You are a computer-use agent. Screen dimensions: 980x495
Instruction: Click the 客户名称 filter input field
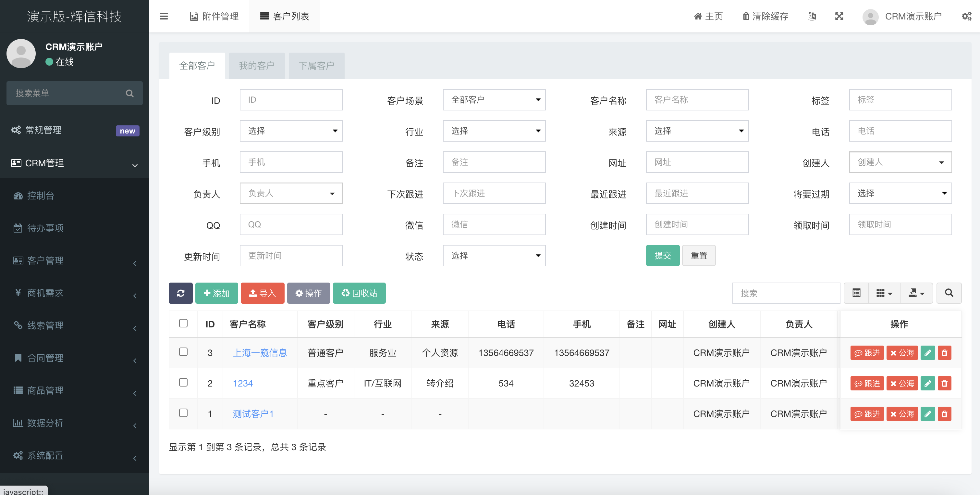tap(697, 100)
